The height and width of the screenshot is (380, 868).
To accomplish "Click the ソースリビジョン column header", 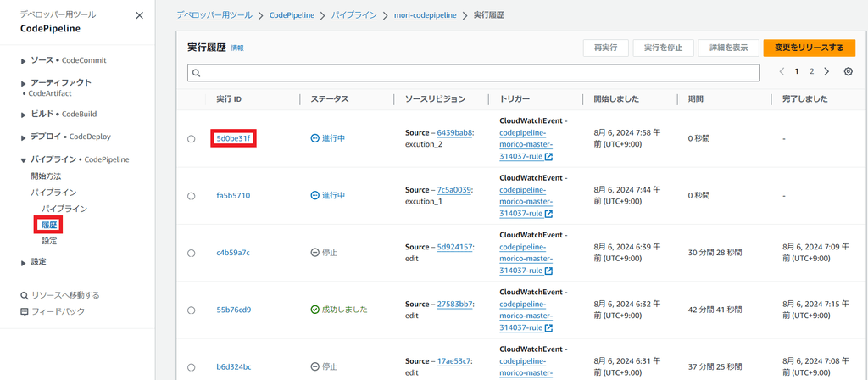I will [x=436, y=99].
